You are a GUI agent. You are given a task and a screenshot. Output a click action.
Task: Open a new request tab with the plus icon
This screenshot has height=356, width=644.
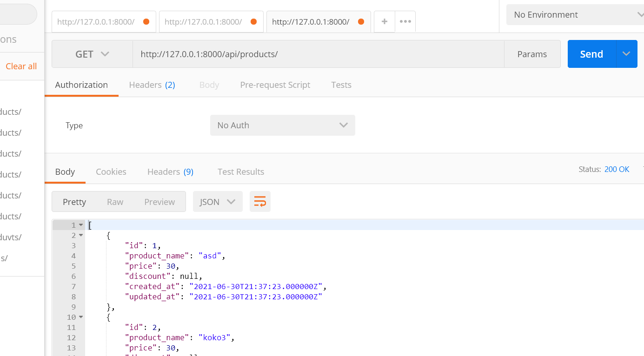click(x=384, y=21)
